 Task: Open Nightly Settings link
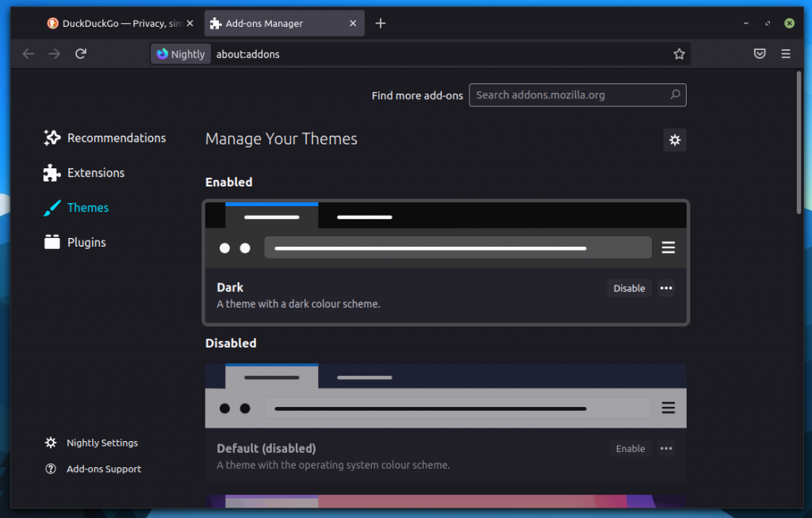coord(101,443)
